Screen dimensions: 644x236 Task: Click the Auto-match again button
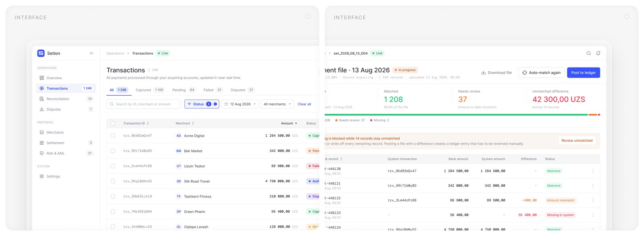pos(541,73)
